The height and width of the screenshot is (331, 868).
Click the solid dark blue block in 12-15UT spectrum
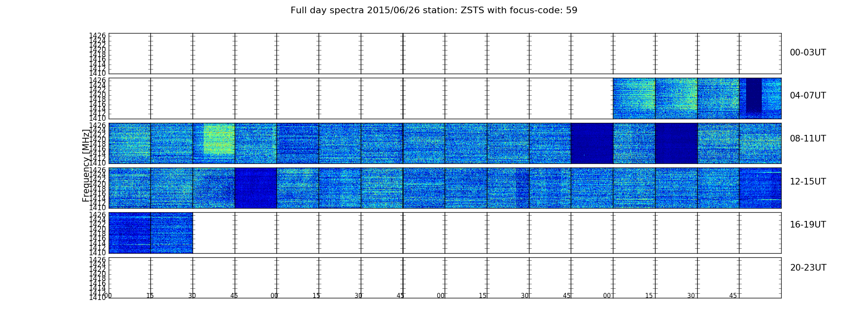tap(256, 188)
